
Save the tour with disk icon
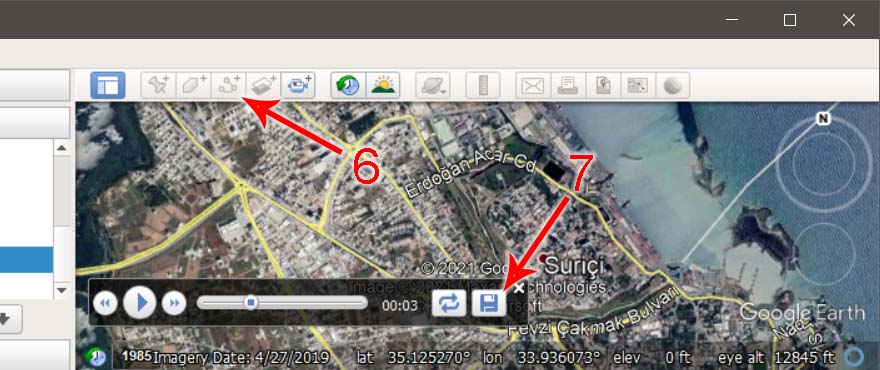(x=489, y=303)
